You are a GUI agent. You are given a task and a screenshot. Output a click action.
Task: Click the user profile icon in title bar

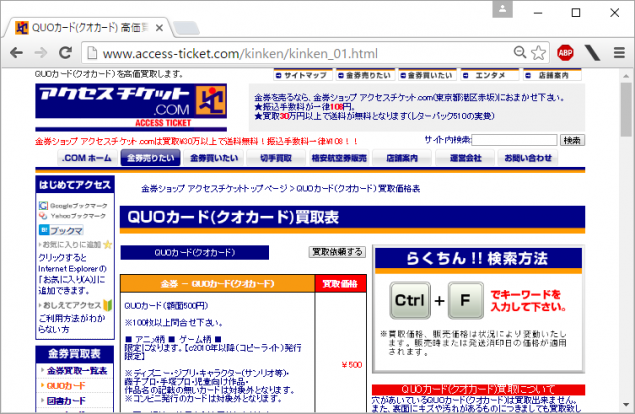502,9
